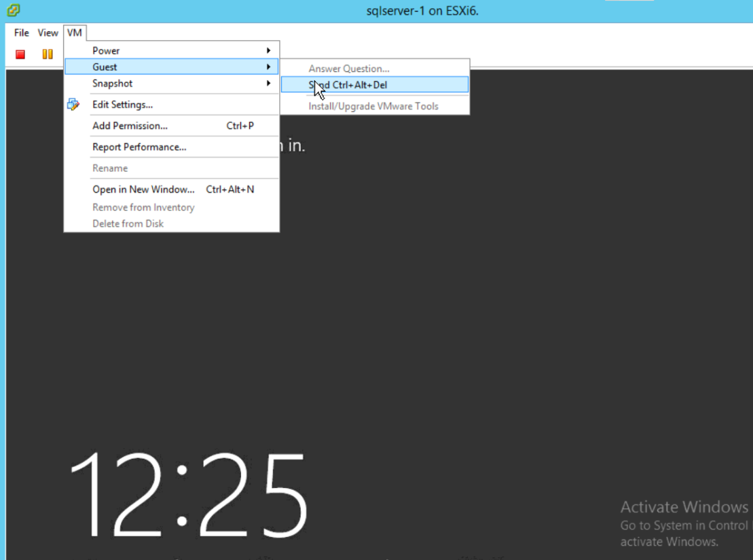Image resolution: width=753 pixels, height=560 pixels.
Task: Close the open VM menu
Action: [x=75, y=33]
